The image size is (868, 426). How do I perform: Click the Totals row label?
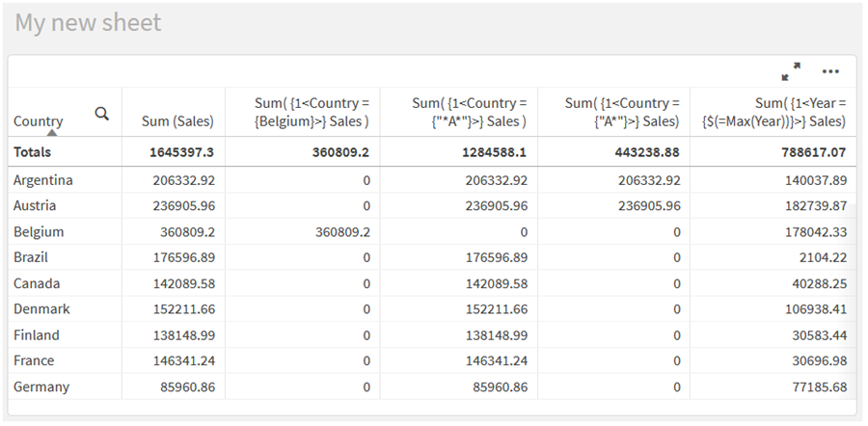[x=33, y=152]
